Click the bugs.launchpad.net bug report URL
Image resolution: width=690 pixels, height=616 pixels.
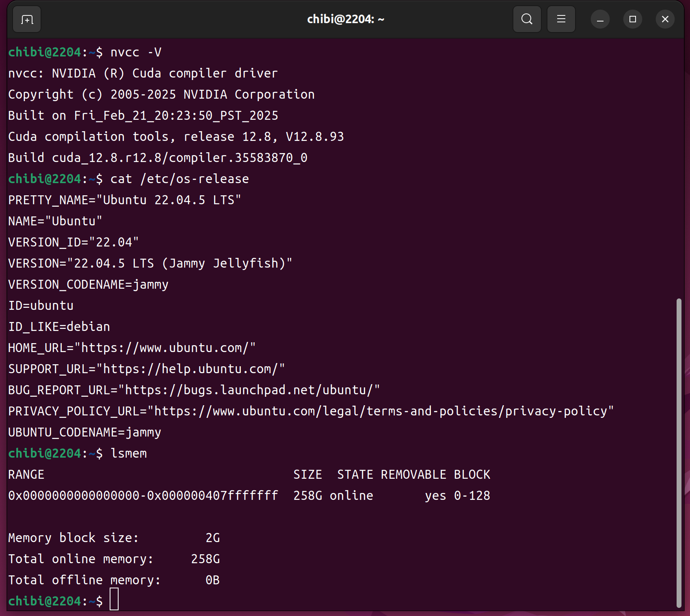coord(249,390)
